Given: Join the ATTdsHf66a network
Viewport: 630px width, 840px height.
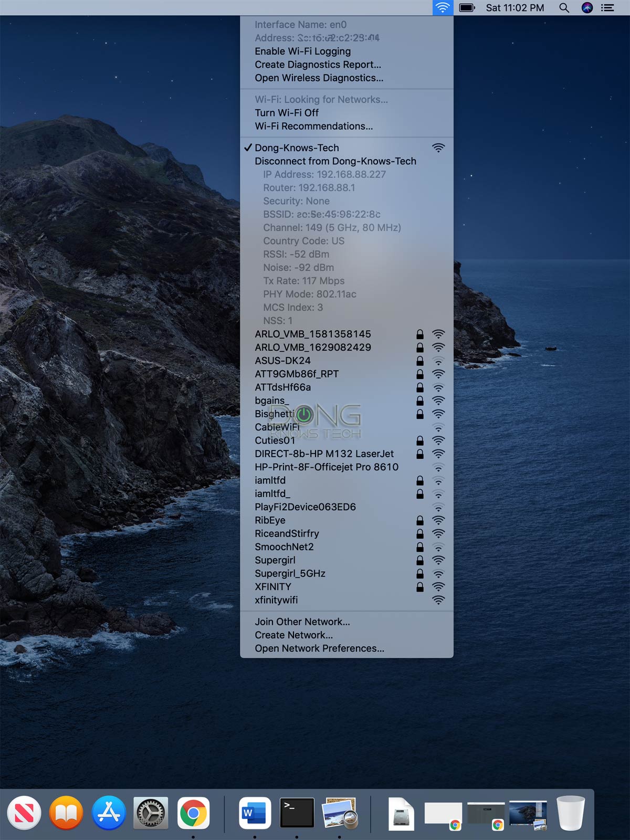Looking at the screenshot, I should [346, 387].
